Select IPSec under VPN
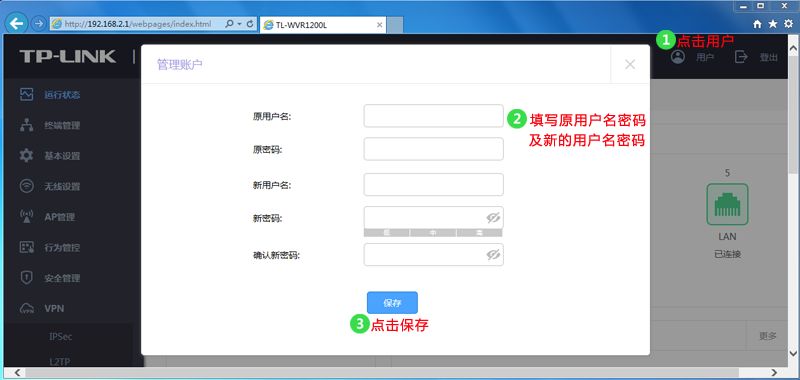 click(x=61, y=337)
